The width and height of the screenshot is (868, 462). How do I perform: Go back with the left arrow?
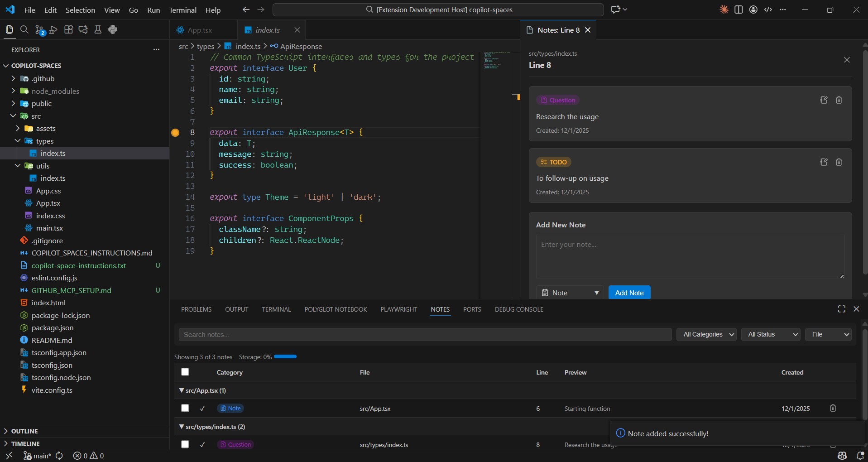tap(246, 10)
